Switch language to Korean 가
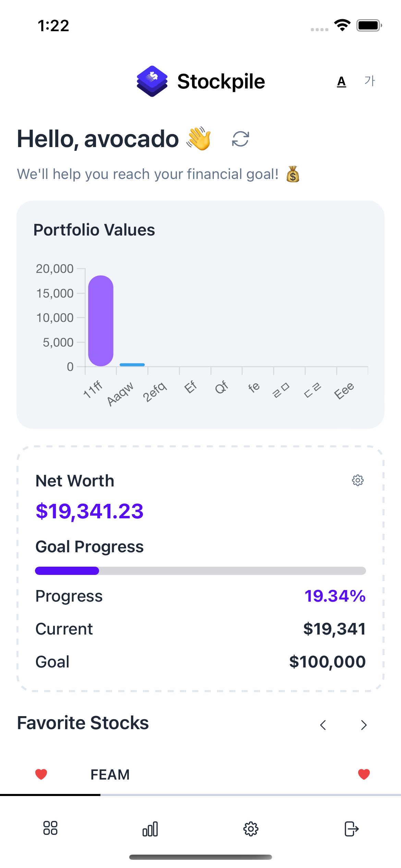 [370, 81]
